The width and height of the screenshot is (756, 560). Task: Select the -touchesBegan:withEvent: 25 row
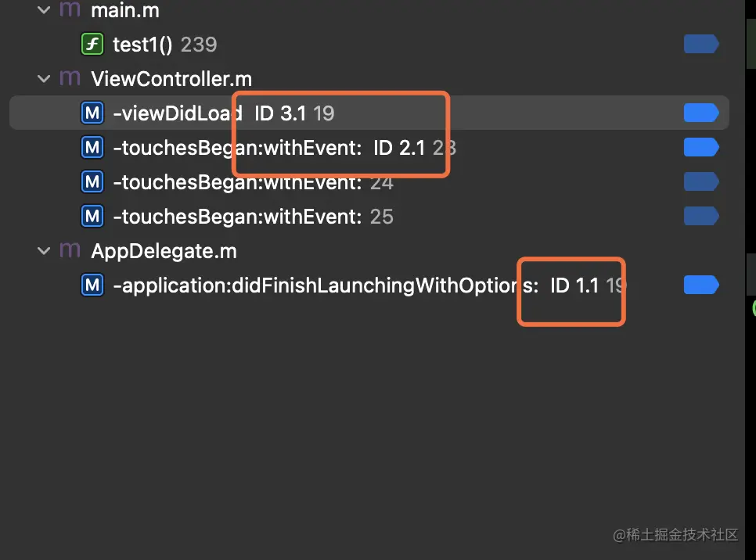coord(369,217)
